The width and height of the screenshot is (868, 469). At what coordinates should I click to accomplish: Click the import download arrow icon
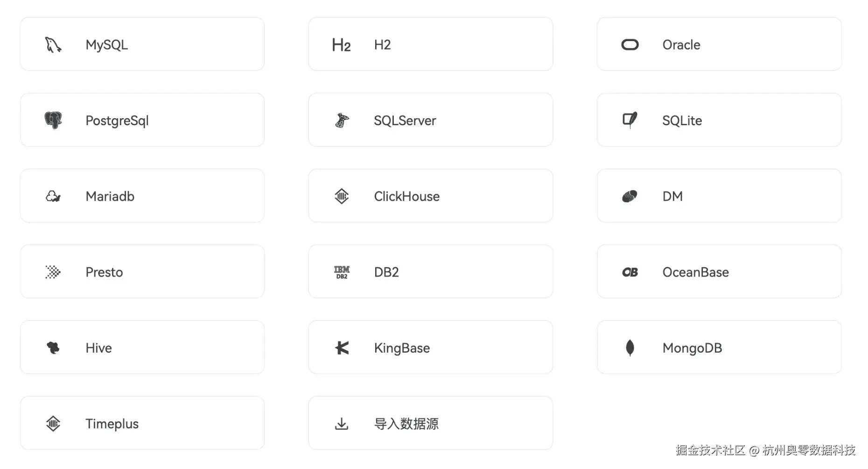click(342, 424)
